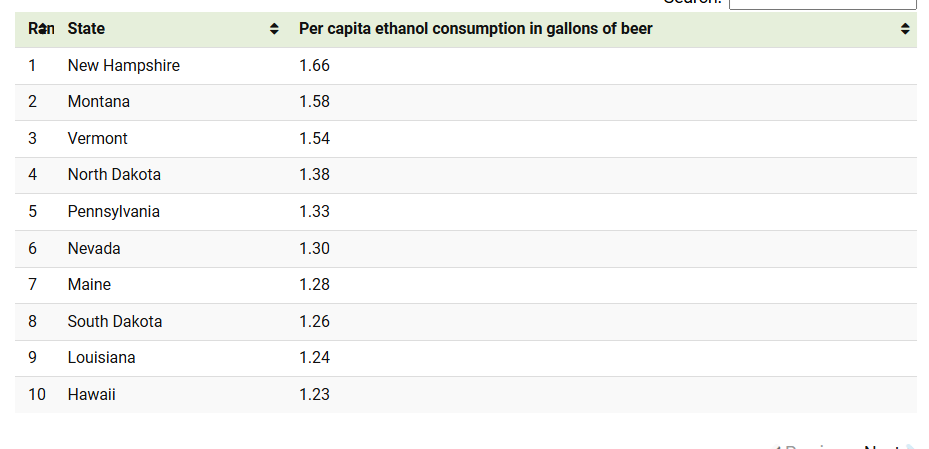The image size is (929, 449).
Task: Select Maine in the State column
Action: click(x=89, y=285)
